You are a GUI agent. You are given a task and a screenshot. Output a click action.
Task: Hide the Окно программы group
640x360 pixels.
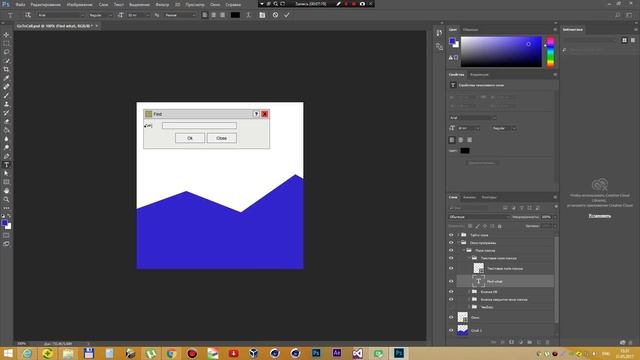pyautogui.click(x=451, y=242)
